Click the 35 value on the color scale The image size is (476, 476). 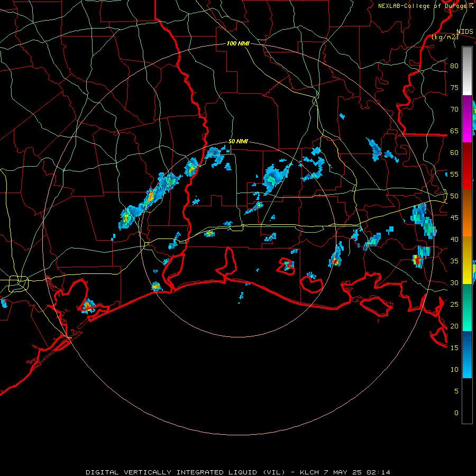[x=454, y=261]
